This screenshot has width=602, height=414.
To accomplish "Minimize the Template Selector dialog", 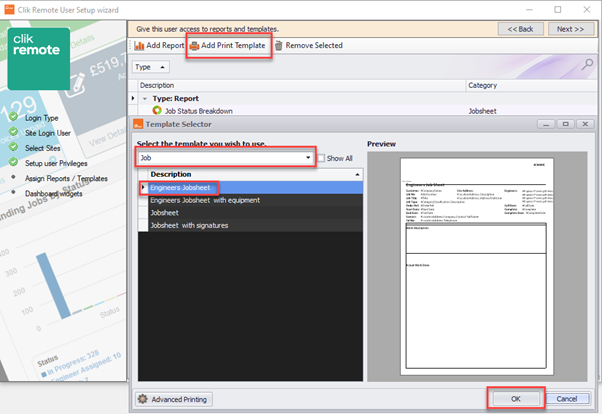I will [546, 124].
